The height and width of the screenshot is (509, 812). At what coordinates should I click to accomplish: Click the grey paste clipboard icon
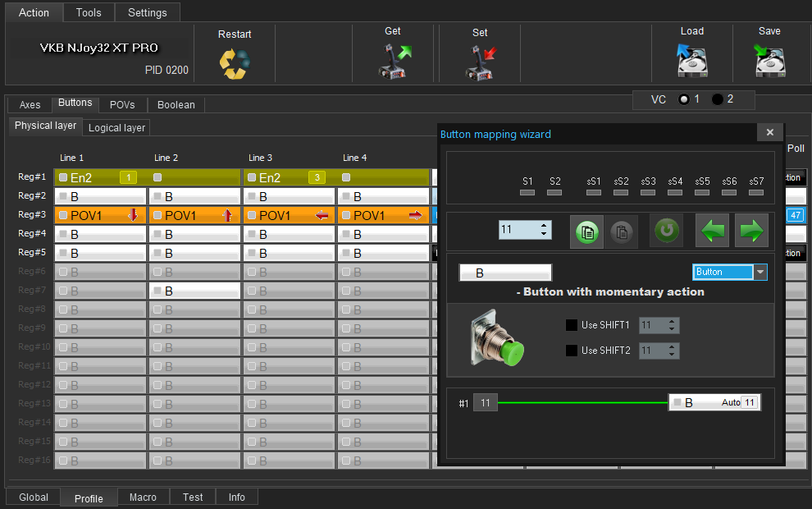click(623, 232)
